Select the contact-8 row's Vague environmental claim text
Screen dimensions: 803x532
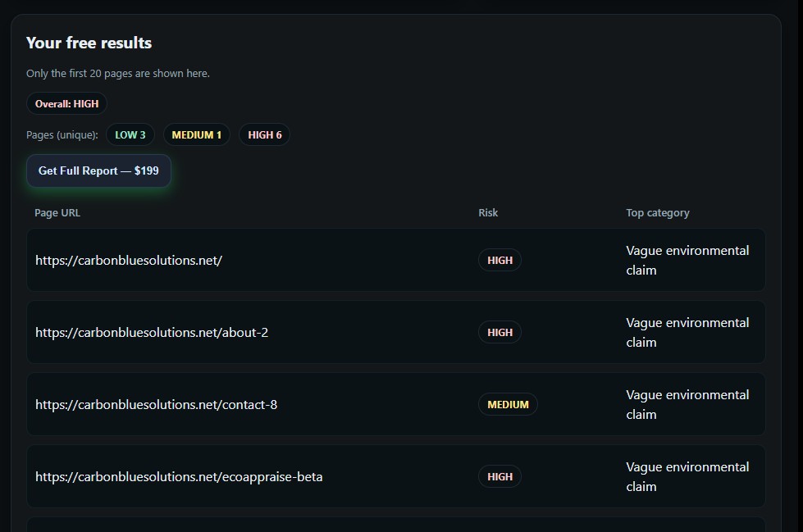(687, 405)
